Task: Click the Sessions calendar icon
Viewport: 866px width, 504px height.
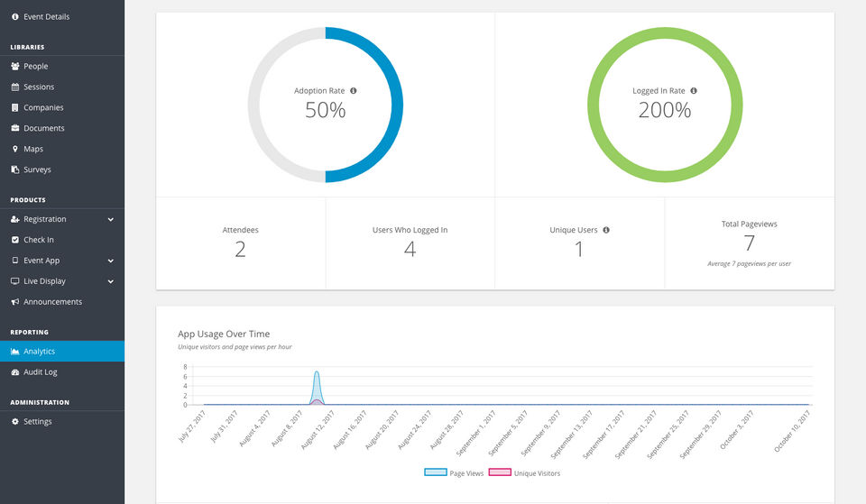Action: coord(15,87)
